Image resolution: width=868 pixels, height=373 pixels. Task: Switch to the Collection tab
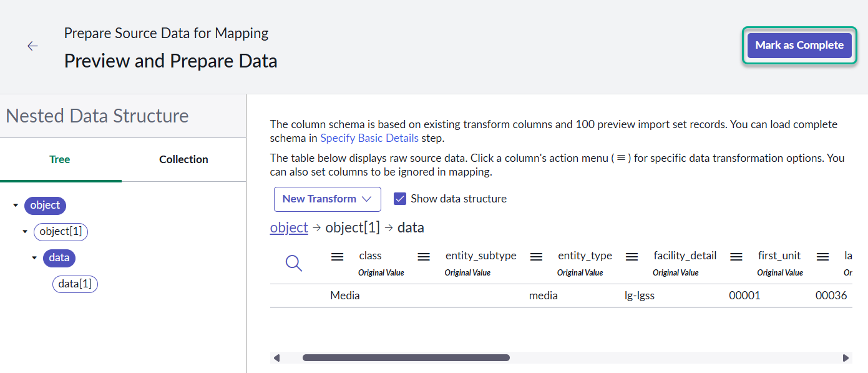(x=183, y=159)
